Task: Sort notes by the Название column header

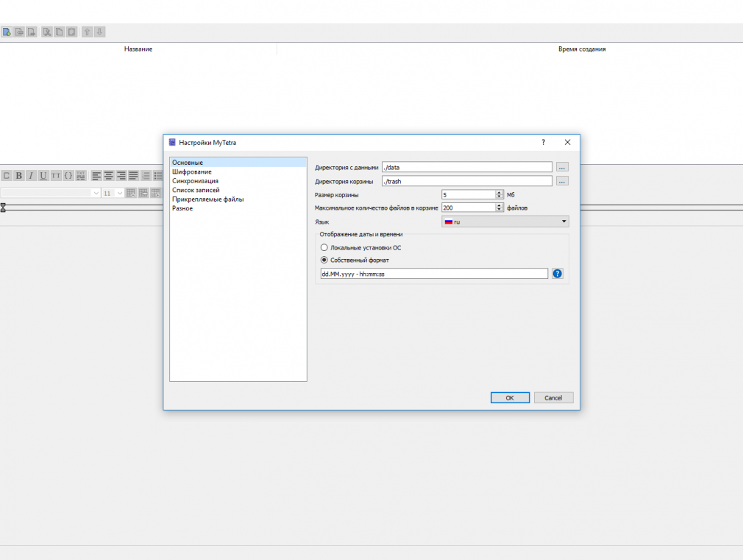Action: 138,49
